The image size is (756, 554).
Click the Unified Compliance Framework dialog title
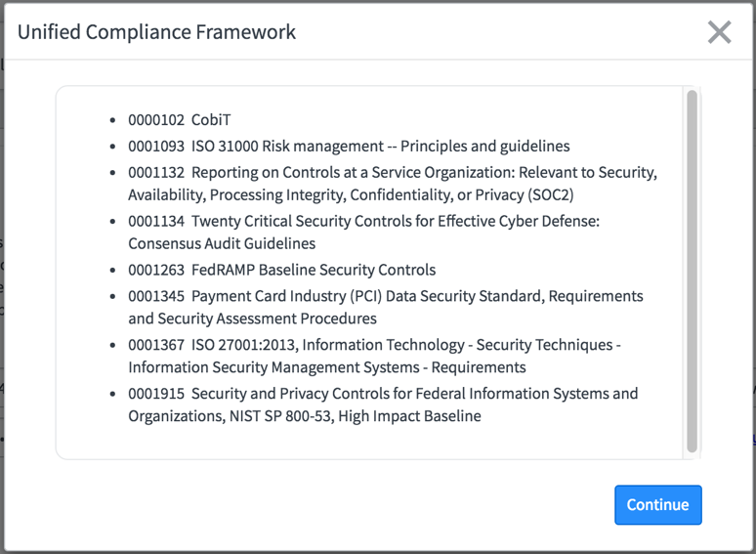tap(156, 32)
